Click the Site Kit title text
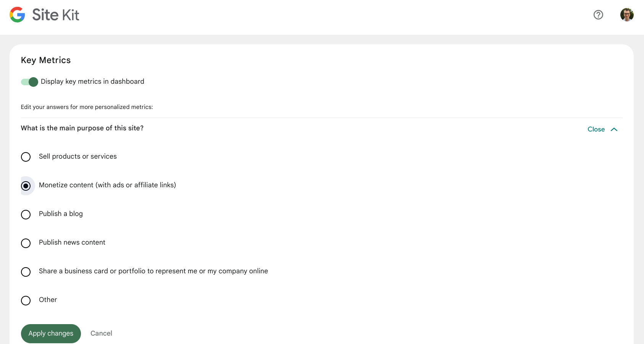Screen dimensions: 644x344 coord(56,15)
